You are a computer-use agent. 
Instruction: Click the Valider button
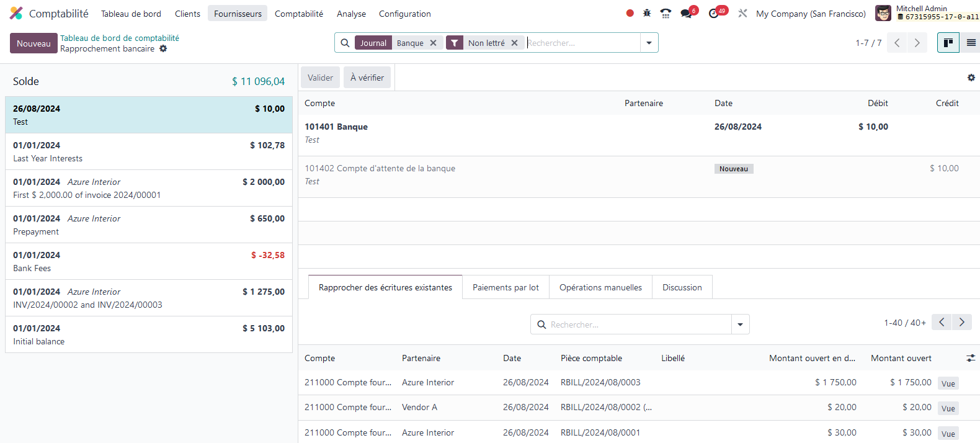point(320,78)
